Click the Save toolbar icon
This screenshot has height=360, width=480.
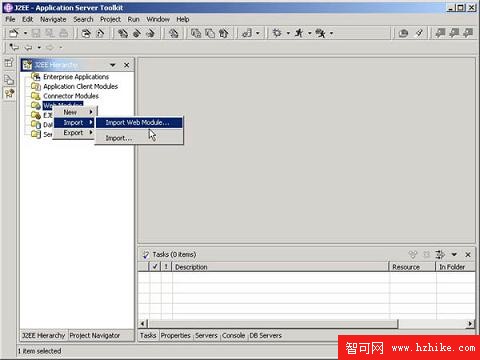pyautogui.click(x=36, y=33)
